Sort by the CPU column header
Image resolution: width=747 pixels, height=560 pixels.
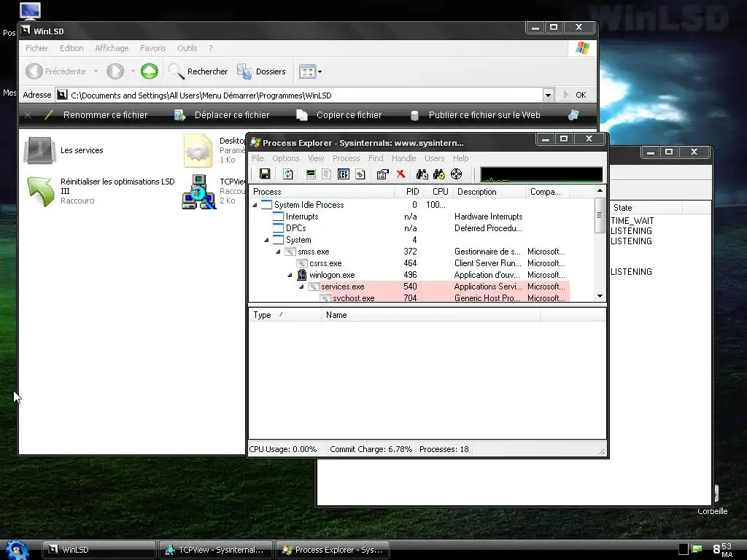click(440, 192)
